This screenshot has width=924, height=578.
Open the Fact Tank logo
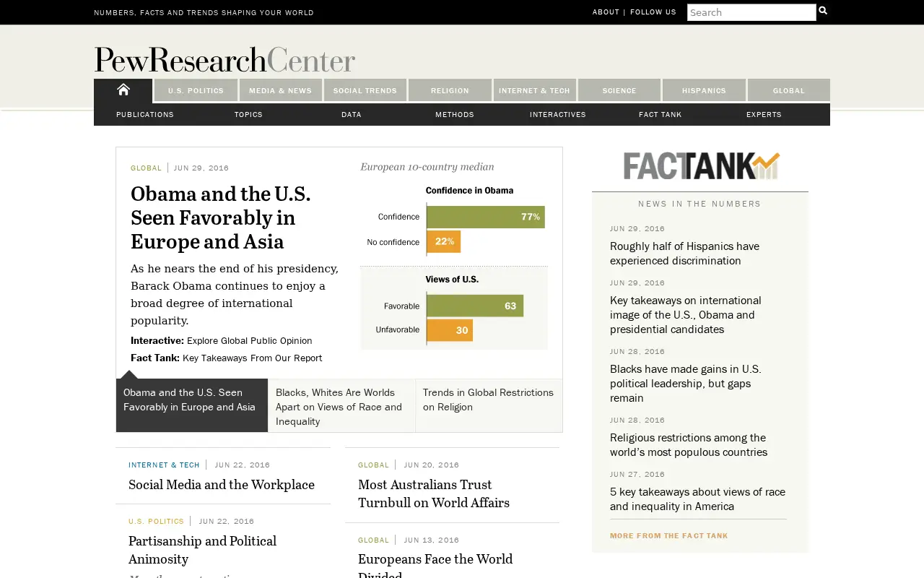click(700, 166)
